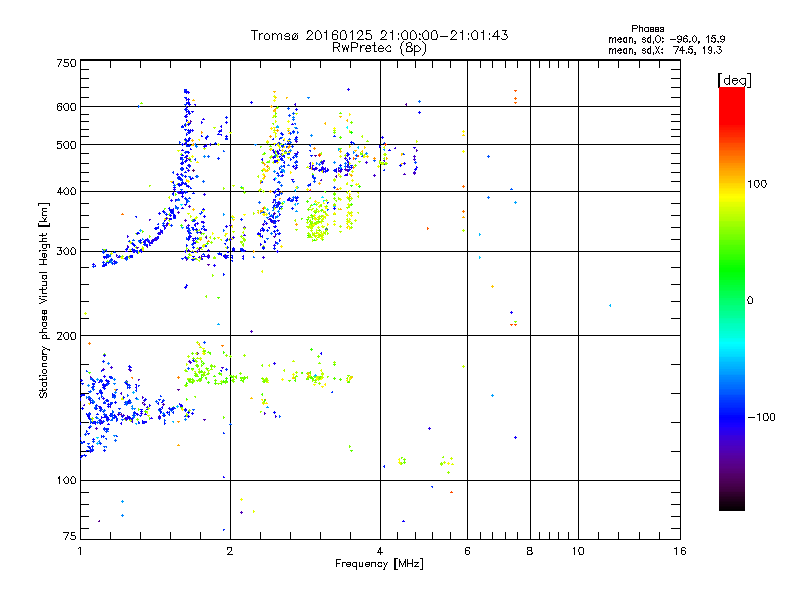The width and height of the screenshot is (800, 600).
Task: Select the colorbar's -100 deg tick label
Action: point(761,417)
